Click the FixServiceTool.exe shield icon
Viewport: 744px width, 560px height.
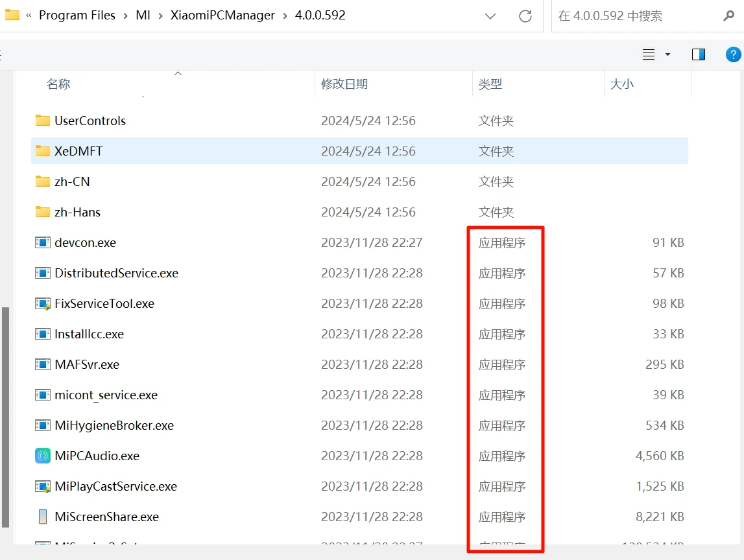pos(43,303)
